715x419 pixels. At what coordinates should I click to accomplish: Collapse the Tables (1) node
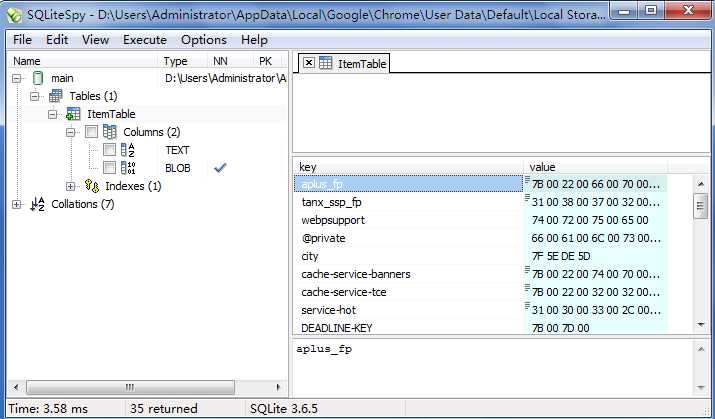pos(34,97)
